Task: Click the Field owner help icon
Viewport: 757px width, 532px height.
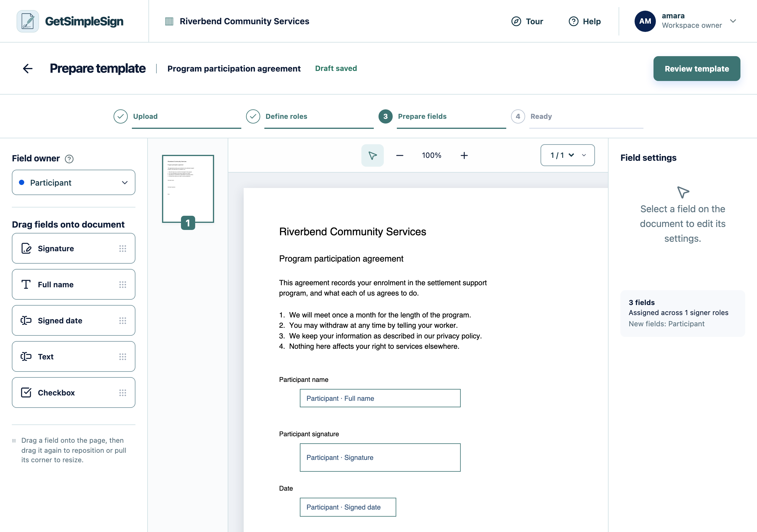Action: click(x=69, y=159)
